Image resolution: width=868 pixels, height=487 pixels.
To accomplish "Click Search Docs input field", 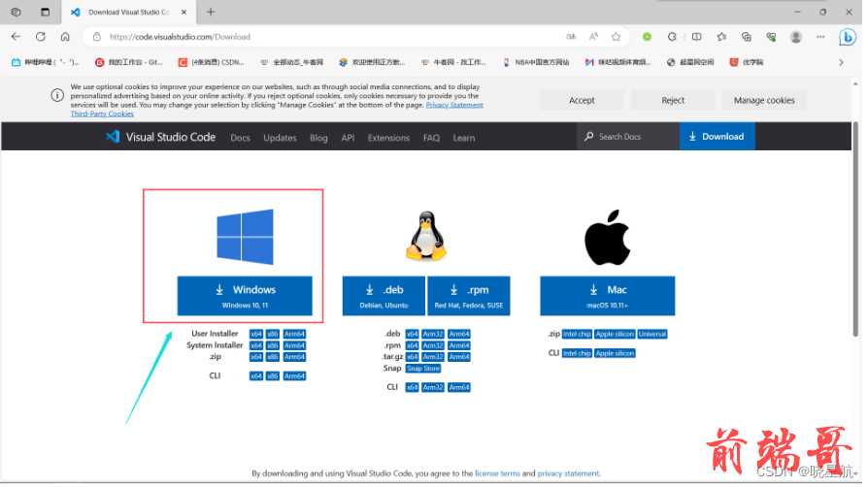I will pyautogui.click(x=628, y=136).
